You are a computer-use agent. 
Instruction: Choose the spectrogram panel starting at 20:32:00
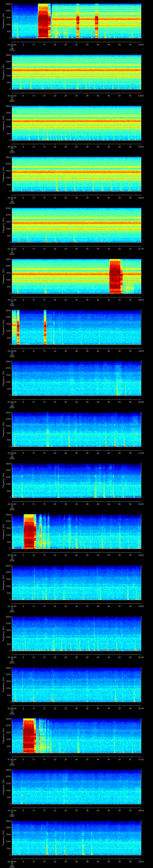click(77, 531)
